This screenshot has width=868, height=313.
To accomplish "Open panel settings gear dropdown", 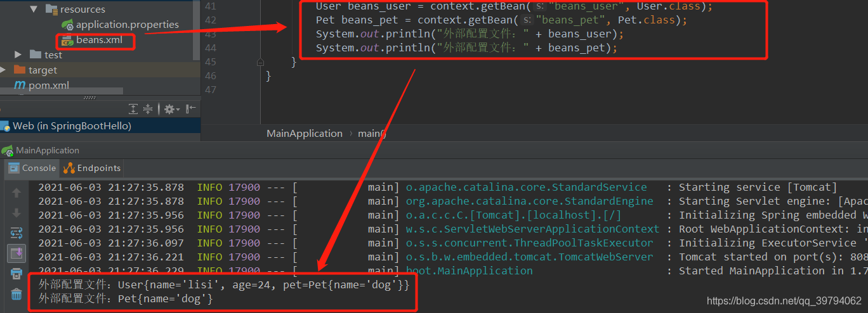I will pyautogui.click(x=171, y=109).
